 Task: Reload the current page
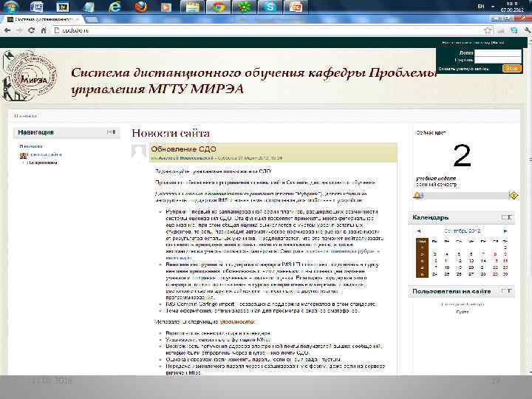point(31,30)
